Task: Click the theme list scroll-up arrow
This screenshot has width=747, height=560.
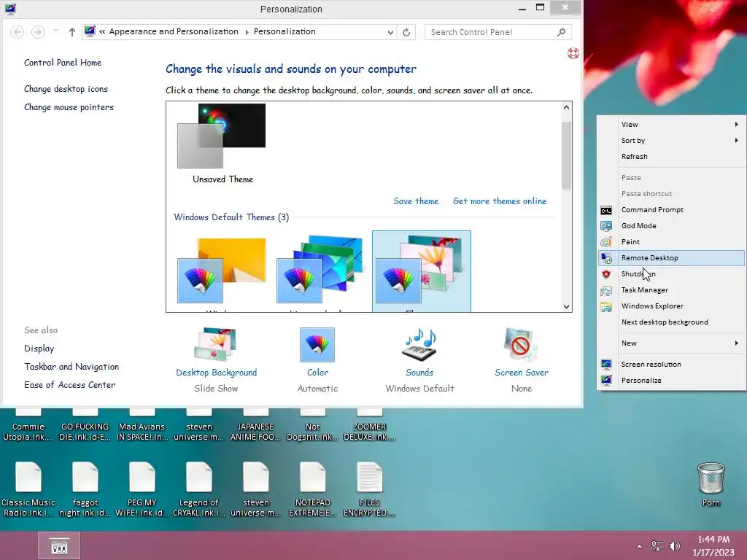Action: point(566,108)
